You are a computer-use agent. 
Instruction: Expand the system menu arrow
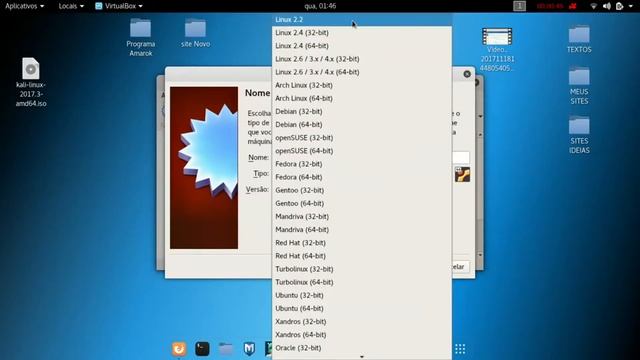pos(631,6)
